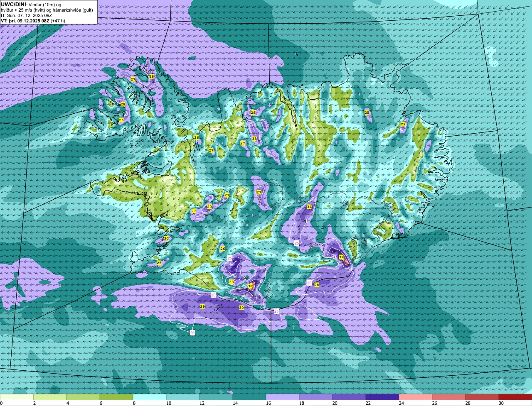Screen dimensions: 532x406
Task: Click the legend scale number 12
Action: coord(202,403)
